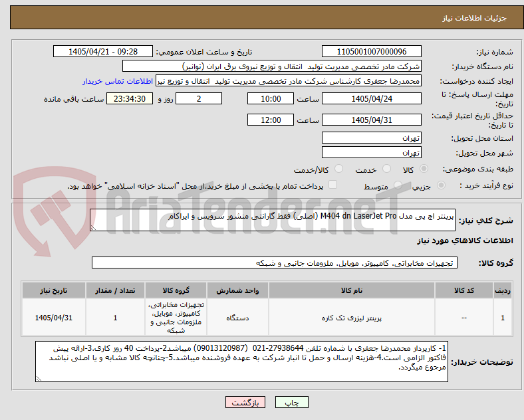Click the goods group field تجهیزات مخابراتی

pyautogui.click(x=275, y=262)
